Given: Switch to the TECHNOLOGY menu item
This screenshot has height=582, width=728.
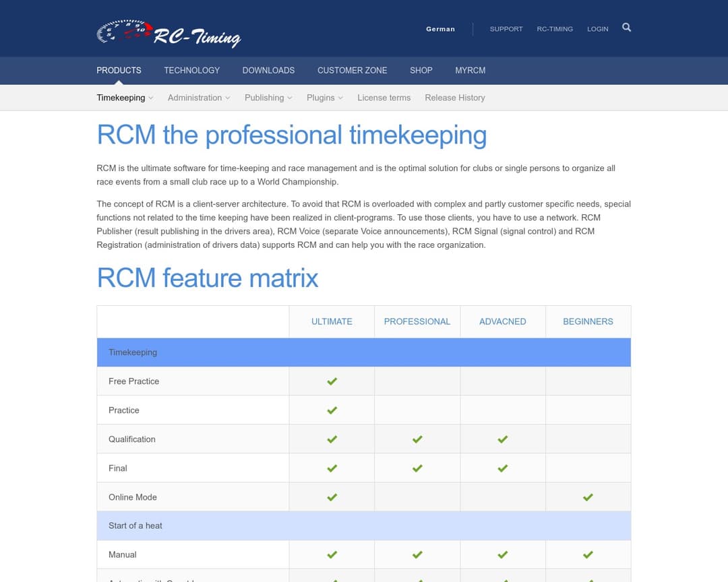Looking at the screenshot, I should click(191, 70).
